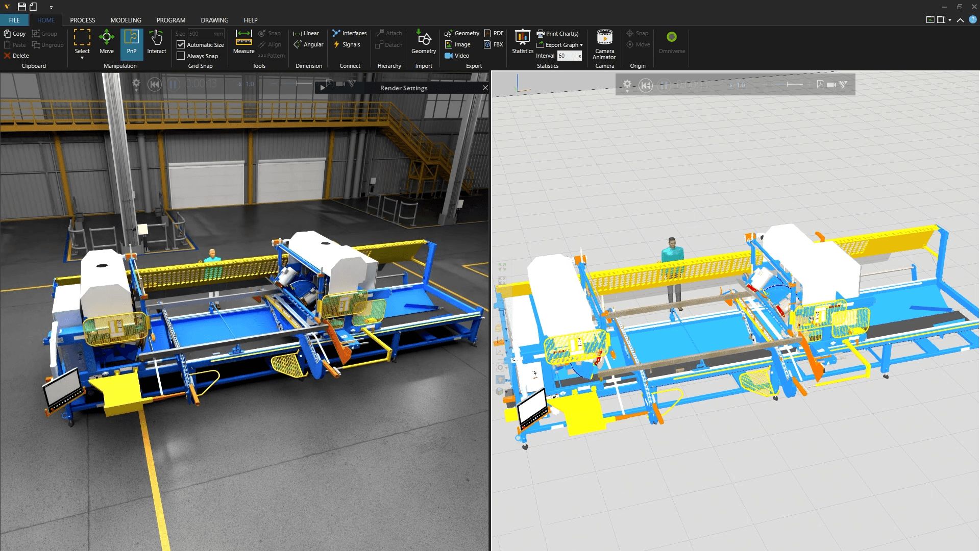The image size is (980, 551).
Task: Open the FILE menu
Action: [x=14, y=20]
